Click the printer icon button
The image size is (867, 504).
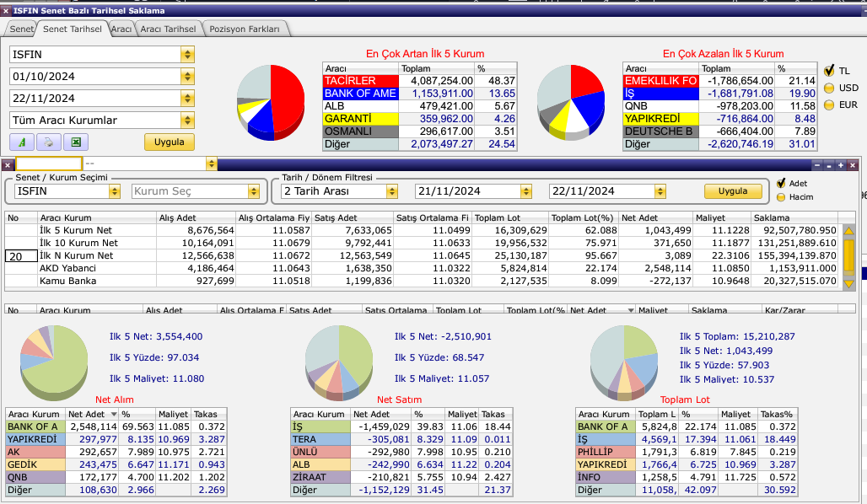coord(49,142)
